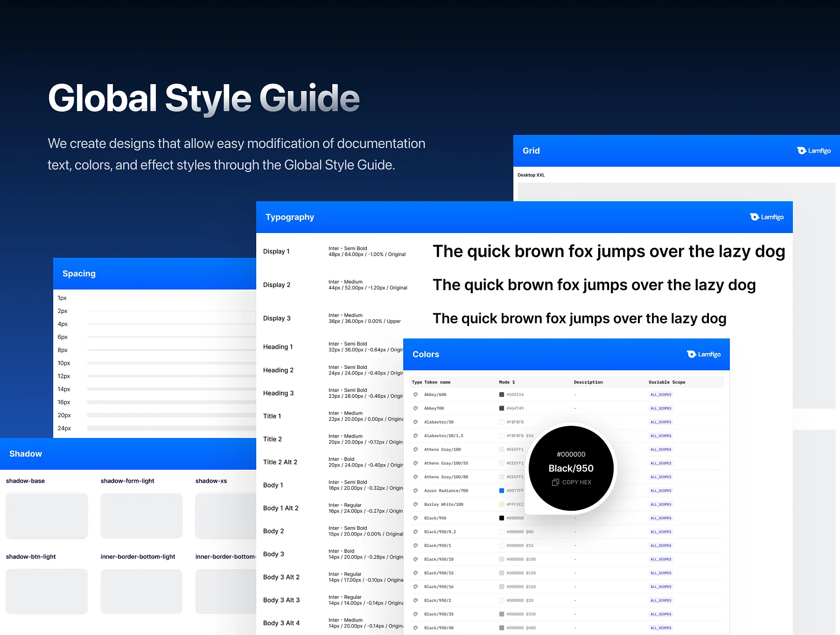Click the Shadow panel title
The width and height of the screenshot is (840, 635).
coord(26,454)
